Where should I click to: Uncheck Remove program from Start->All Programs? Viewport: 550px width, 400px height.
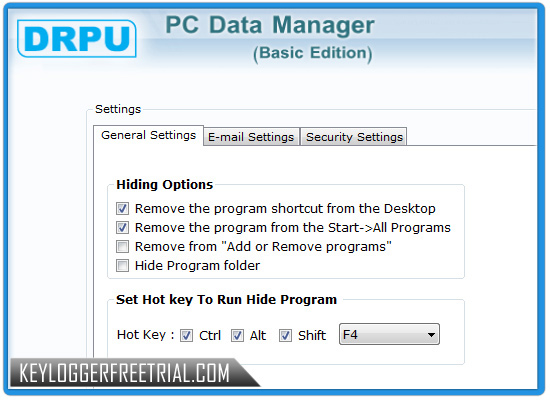(122, 227)
